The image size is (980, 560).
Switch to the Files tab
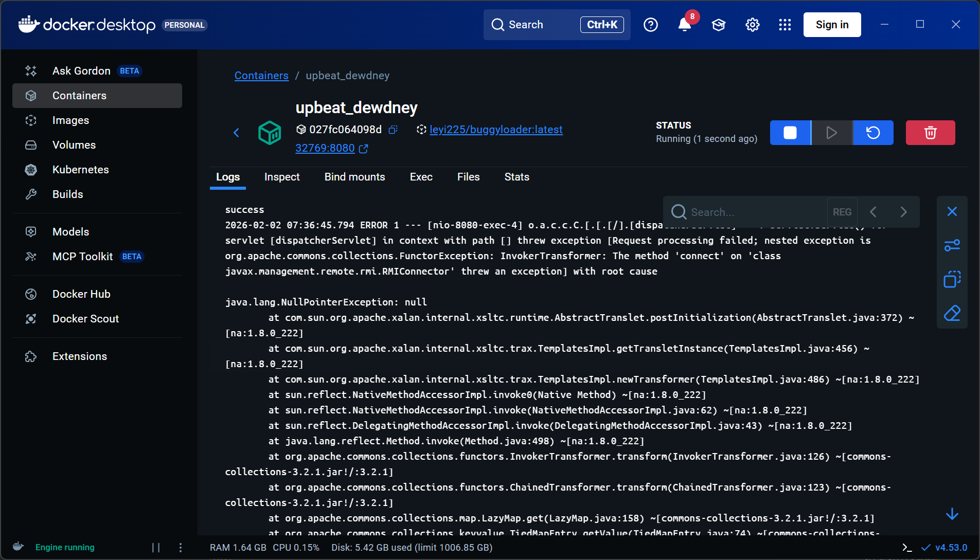pos(468,177)
